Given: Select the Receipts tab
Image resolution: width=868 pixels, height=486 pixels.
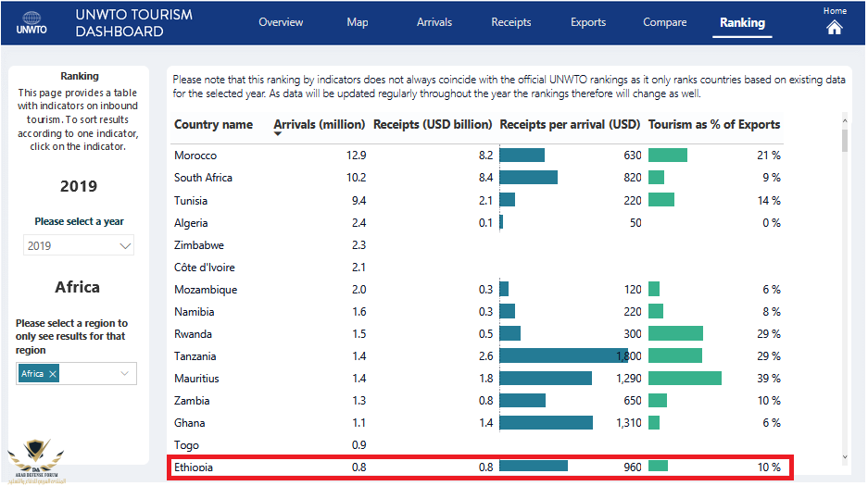Looking at the screenshot, I should pos(511,22).
